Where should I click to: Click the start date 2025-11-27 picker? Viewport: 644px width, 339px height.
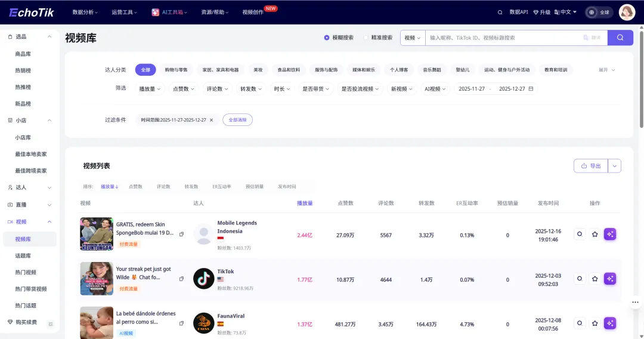(471, 89)
